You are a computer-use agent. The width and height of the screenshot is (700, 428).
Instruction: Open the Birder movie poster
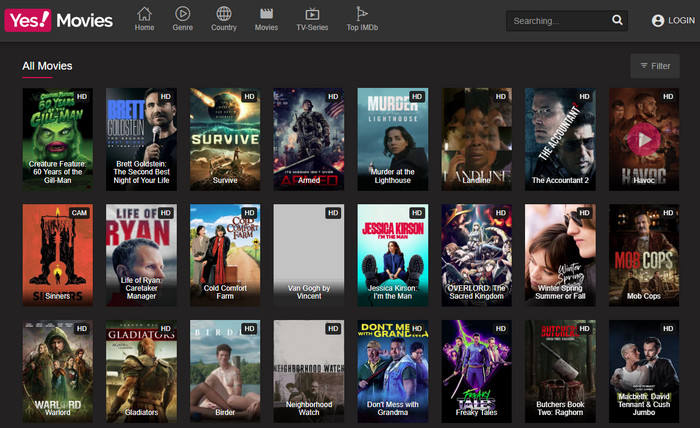225,371
